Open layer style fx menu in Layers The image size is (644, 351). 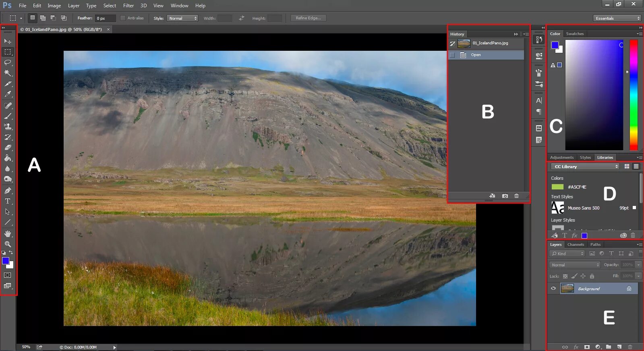pyautogui.click(x=576, y=347)
